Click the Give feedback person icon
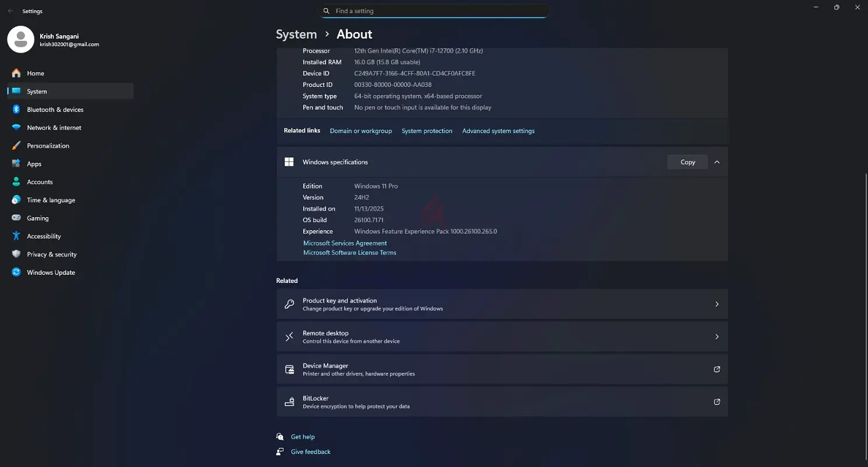868x467 pixels. pos(281,452)
